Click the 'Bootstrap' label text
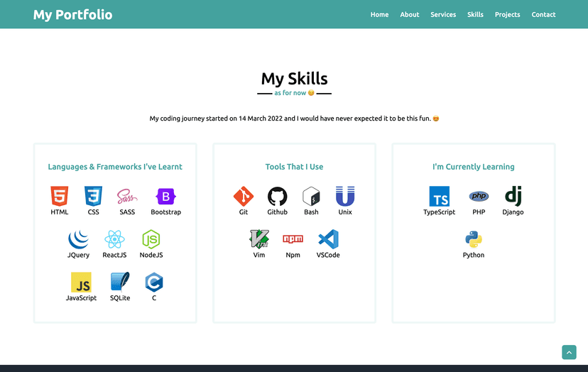Image resolution: width=588 pixels, height=372 pixels. click(165, 212)
